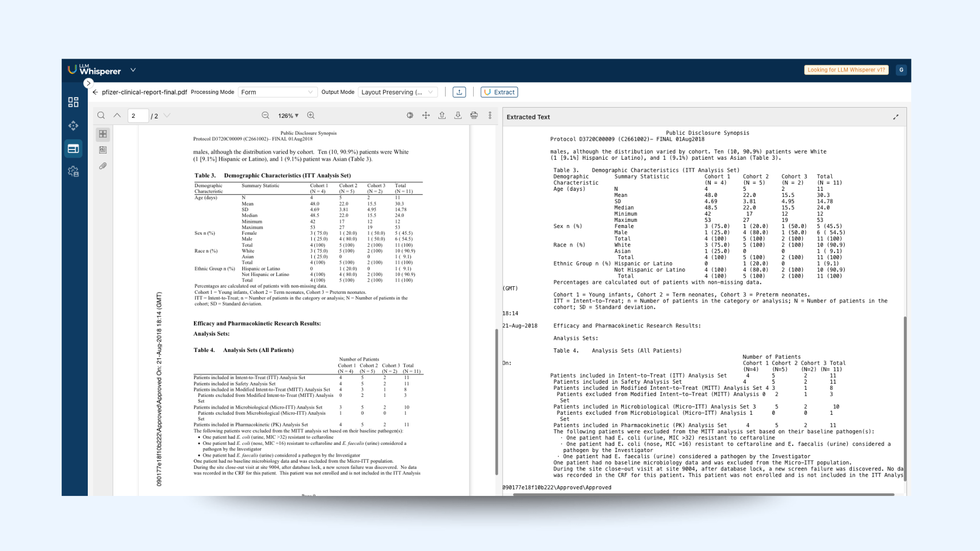Open the dashboard grid icon in sidebar

[x=73, y=102]
